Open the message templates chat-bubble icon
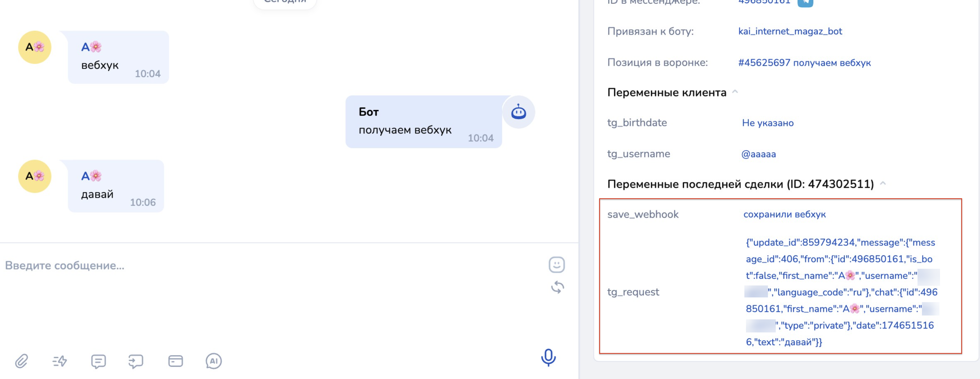 (98, 361)
